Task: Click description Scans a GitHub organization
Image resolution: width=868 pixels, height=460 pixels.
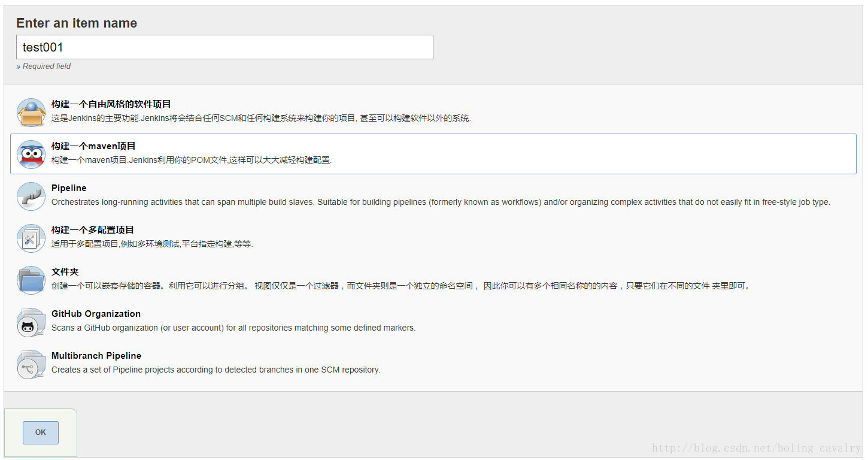Action: coord(233,328)
